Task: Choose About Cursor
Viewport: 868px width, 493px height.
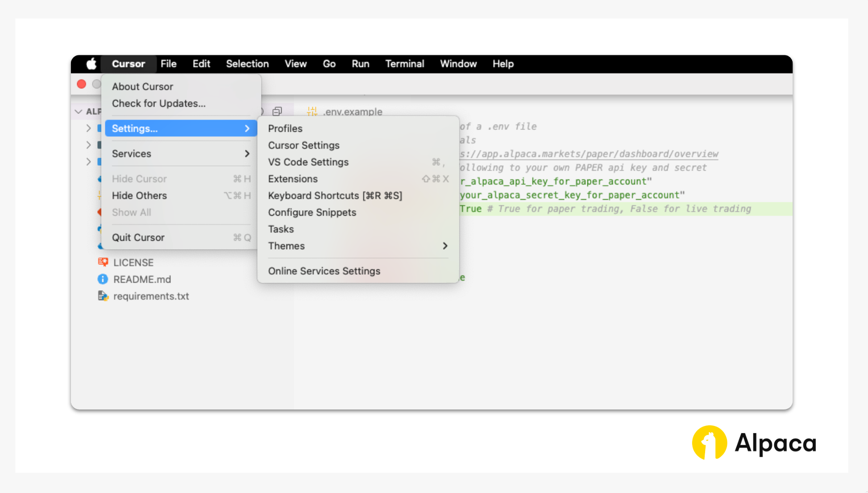Action: (181, 87)
